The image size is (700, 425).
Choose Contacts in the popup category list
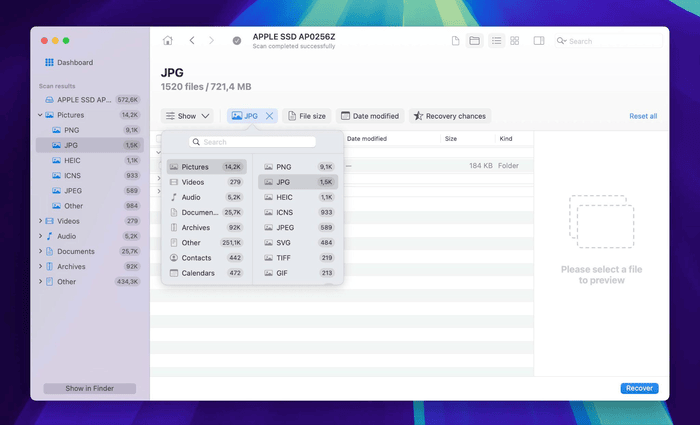pyautogui.click(x=206, y=258)
